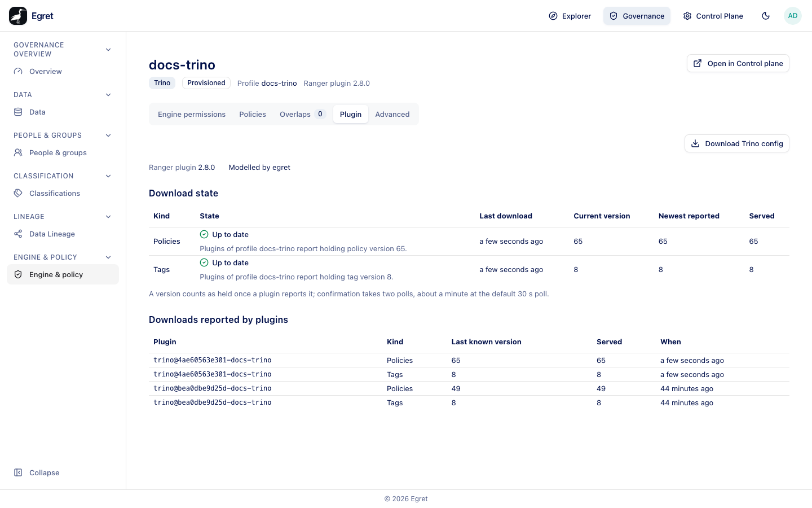
Task: Click the Governance shield icon
Action: tap(614, 16)
